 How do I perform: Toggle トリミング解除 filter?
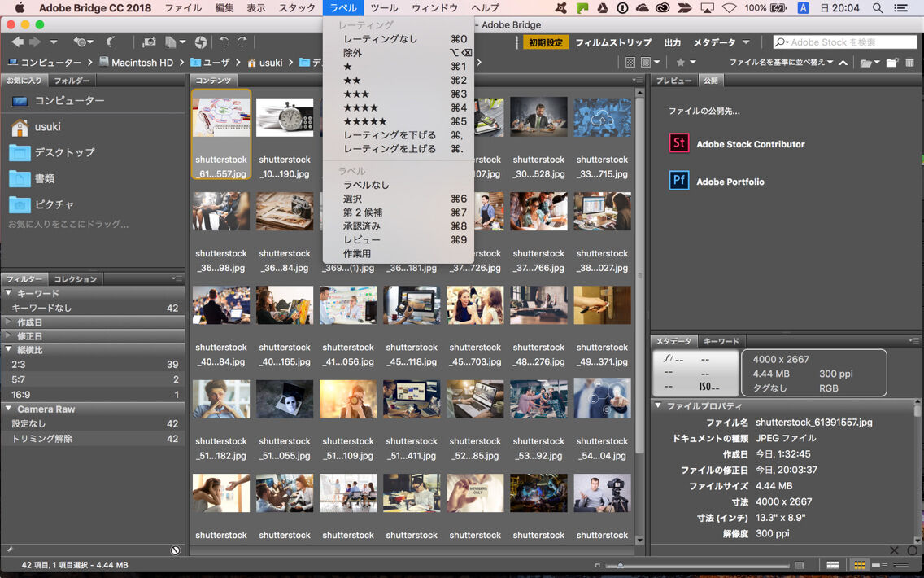(x=93, y=439)
